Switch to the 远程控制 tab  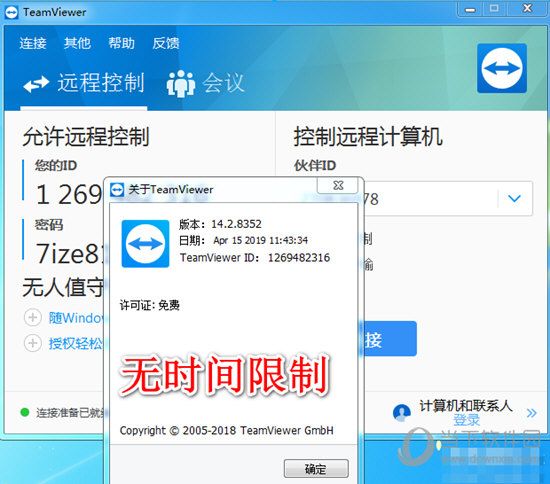pyautogui.click(x=84, y=83)
